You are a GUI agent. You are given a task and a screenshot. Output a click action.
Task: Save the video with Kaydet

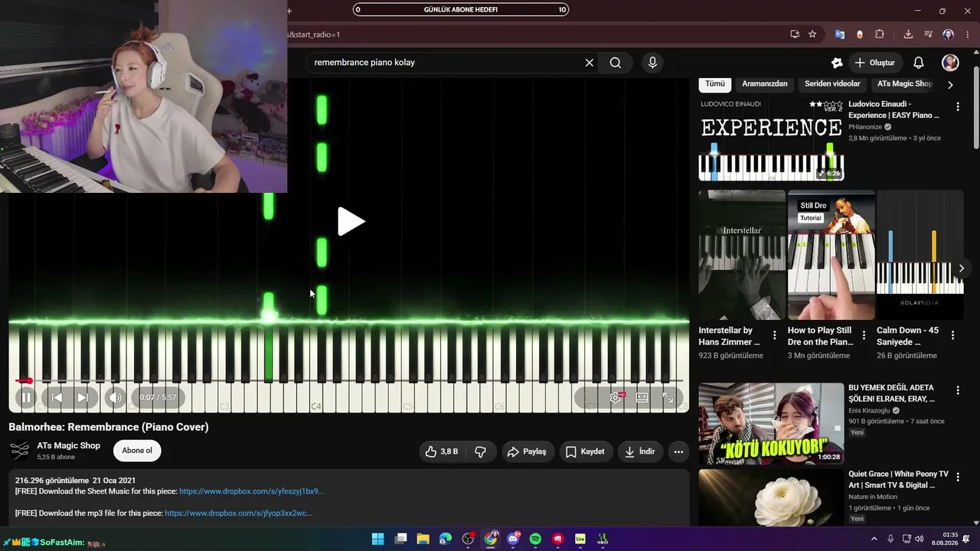(585, 452)
